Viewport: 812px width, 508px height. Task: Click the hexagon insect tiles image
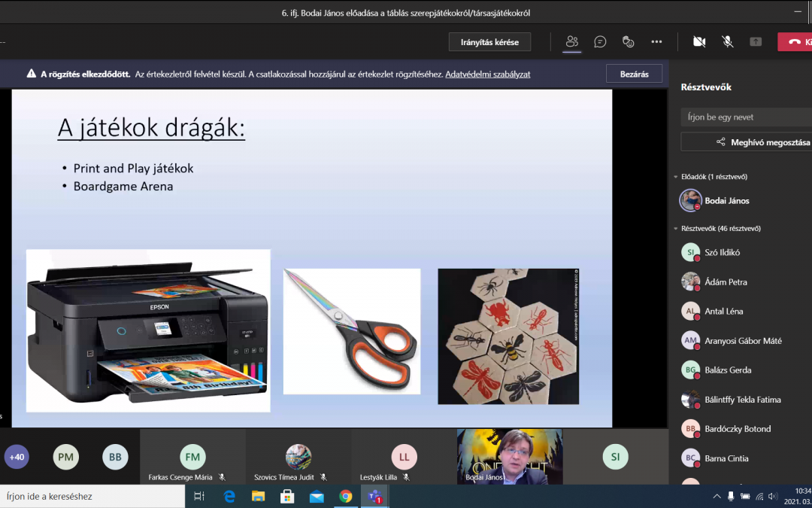508,336
